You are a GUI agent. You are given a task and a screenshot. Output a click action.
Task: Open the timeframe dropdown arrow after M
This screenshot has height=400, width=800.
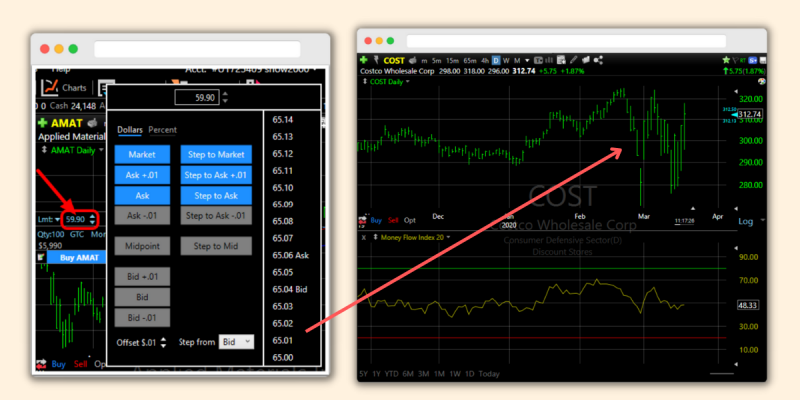(x=527, y=61)
